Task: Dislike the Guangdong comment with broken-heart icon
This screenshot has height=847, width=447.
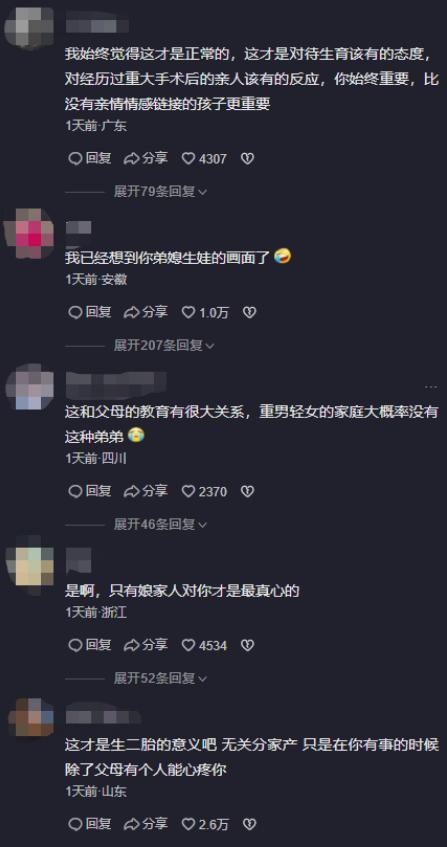Action: pos(247,158)
